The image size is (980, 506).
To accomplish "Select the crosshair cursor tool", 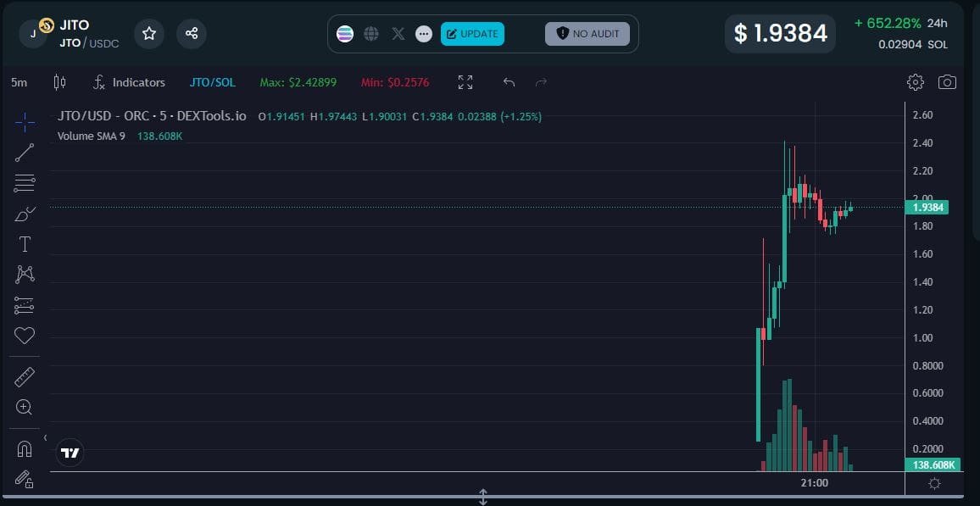I will click(x=25, y=121).
